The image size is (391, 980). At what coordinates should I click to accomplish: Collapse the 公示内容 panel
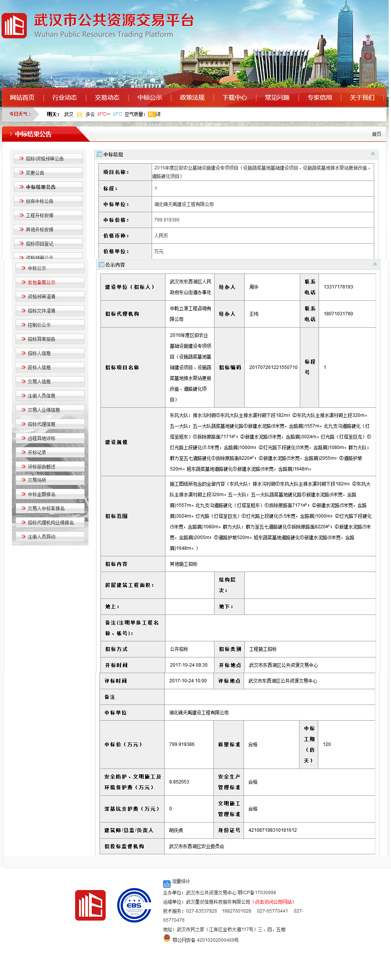point(375,264)
